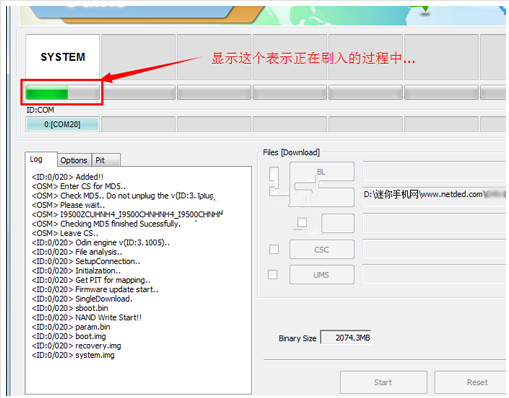
Task: Click log line 'param.bin'
Action: 71,327
